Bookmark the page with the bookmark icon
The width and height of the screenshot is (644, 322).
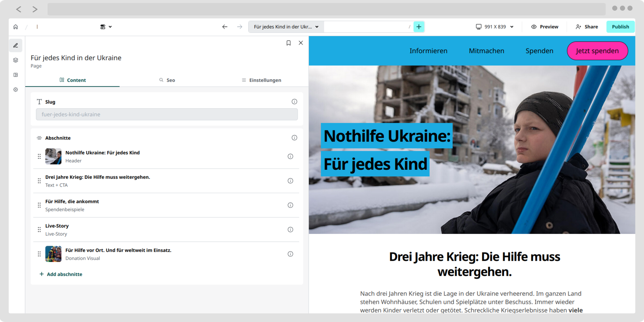pyautogui.click(x=288, y=43)
